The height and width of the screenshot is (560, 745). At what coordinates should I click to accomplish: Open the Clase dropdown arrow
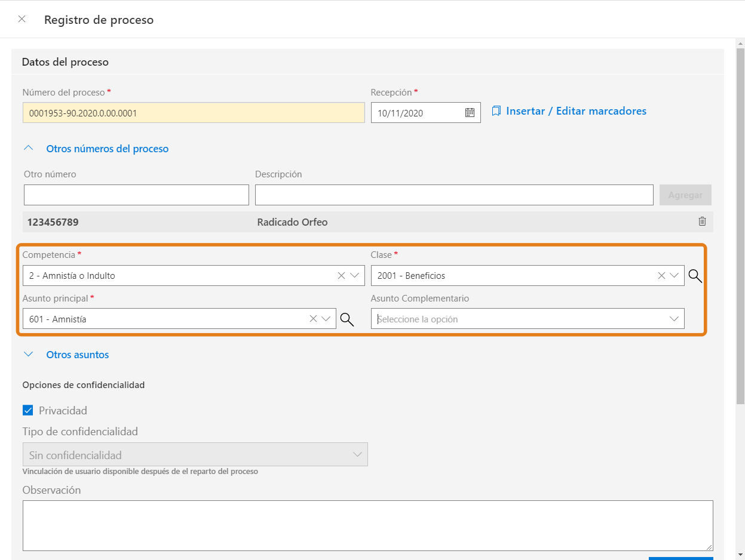(x=675, y=275)
